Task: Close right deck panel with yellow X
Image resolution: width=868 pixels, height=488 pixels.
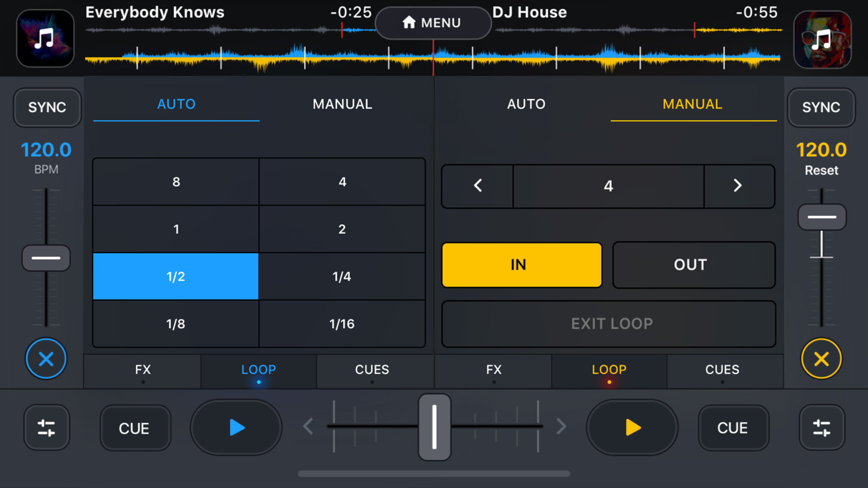Action: tap(822, 359)
